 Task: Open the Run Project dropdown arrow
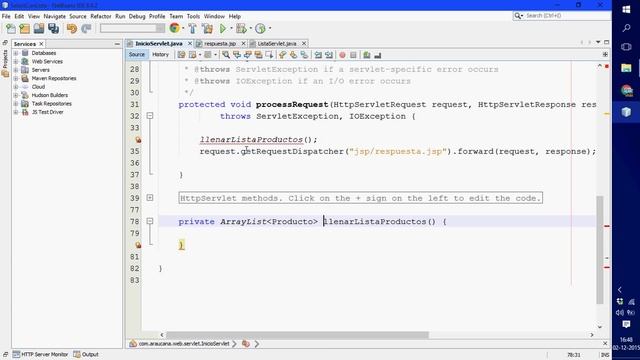tap(231, 29)
